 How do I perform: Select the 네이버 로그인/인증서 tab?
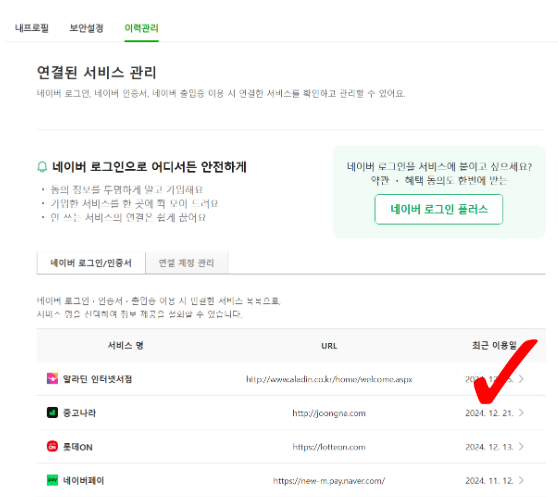91,263
